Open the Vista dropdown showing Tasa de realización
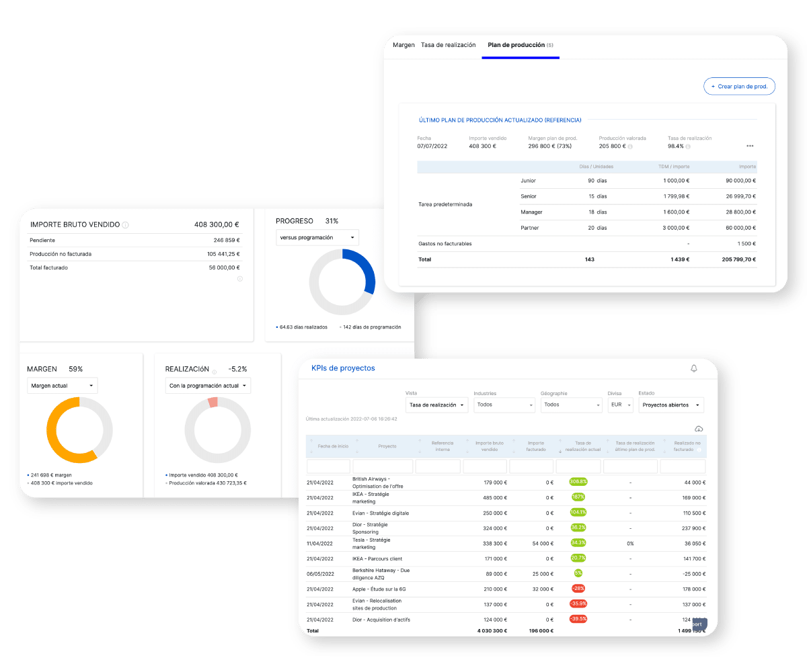Screen dimensions: 807x672 (x=438, y=405)
